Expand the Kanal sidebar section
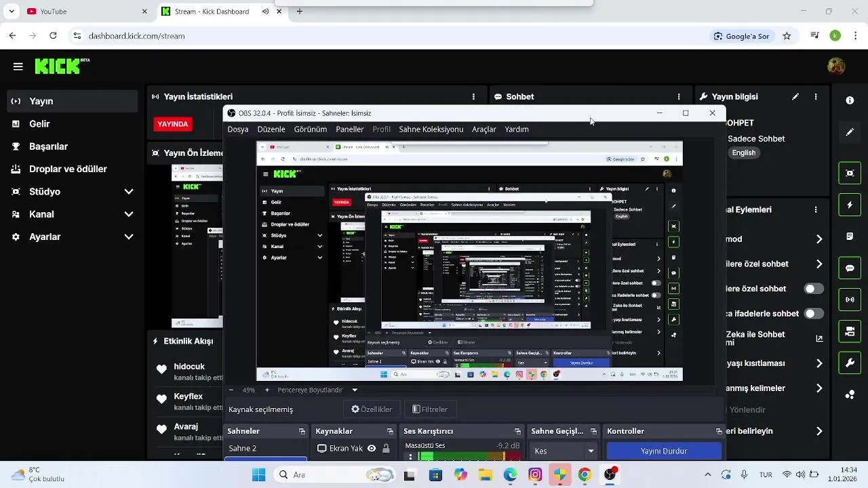The height and width of the screenshot is (488, 868). point(129,214)
